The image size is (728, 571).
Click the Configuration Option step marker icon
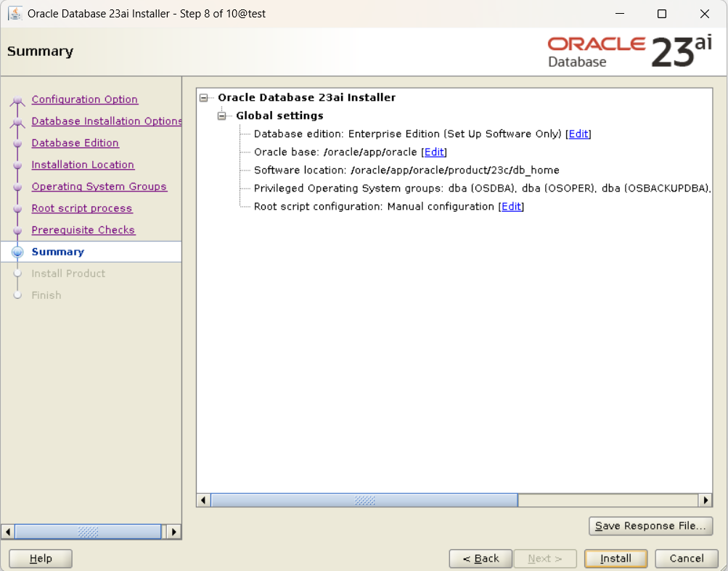tap(17, 100)
